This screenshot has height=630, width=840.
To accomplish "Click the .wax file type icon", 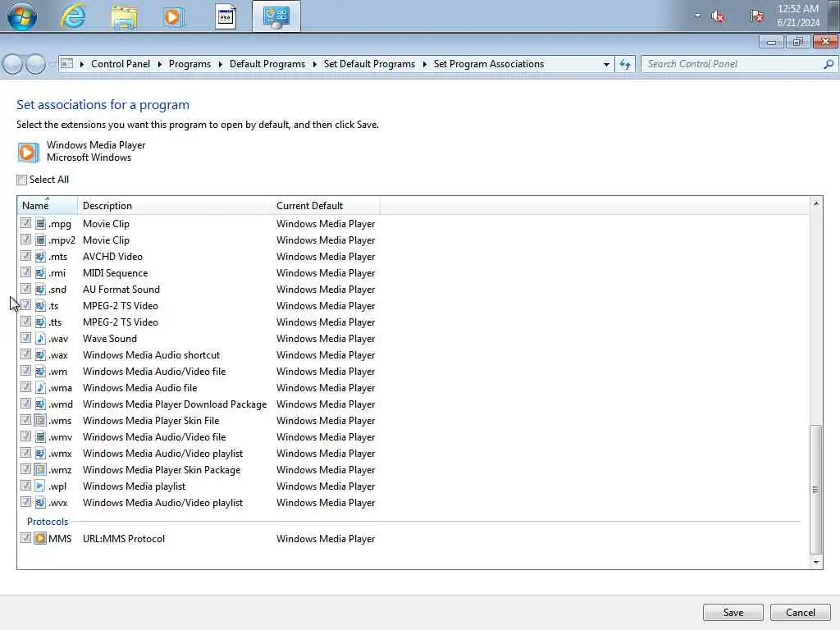I will point(40,354).
